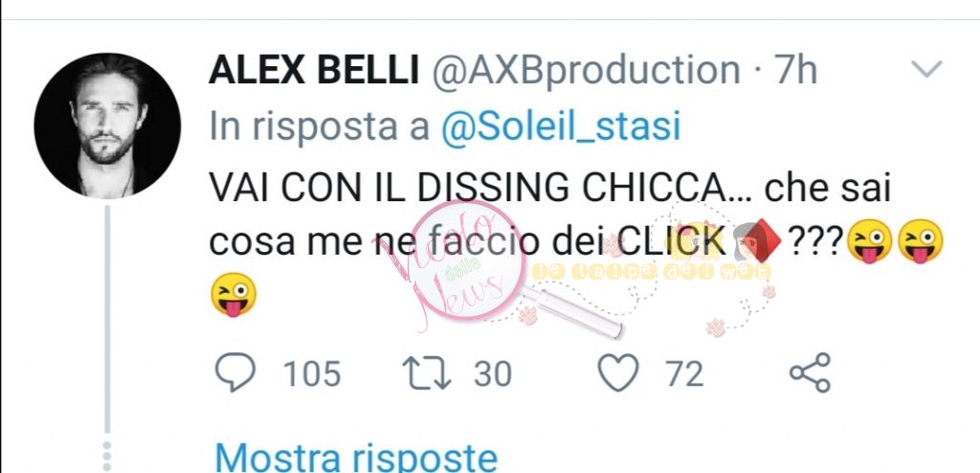The height and width of the screenshot is (473, 980).
Task: Click Mostra risposte to show replies
Action: pos(356,458)
